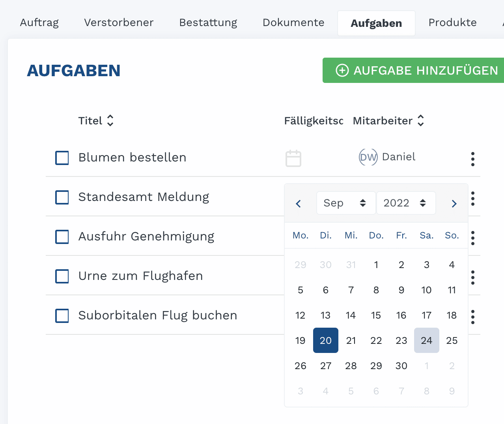Open the due date calendar for Blumen bestellen
This screenshot has width=504, height=424.
pos(293,158)
